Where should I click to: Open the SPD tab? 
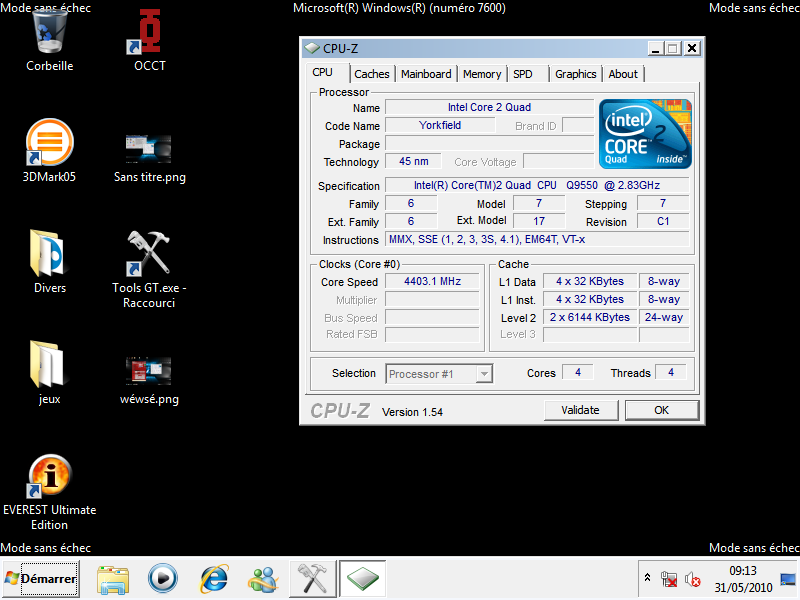coord(522,74)
